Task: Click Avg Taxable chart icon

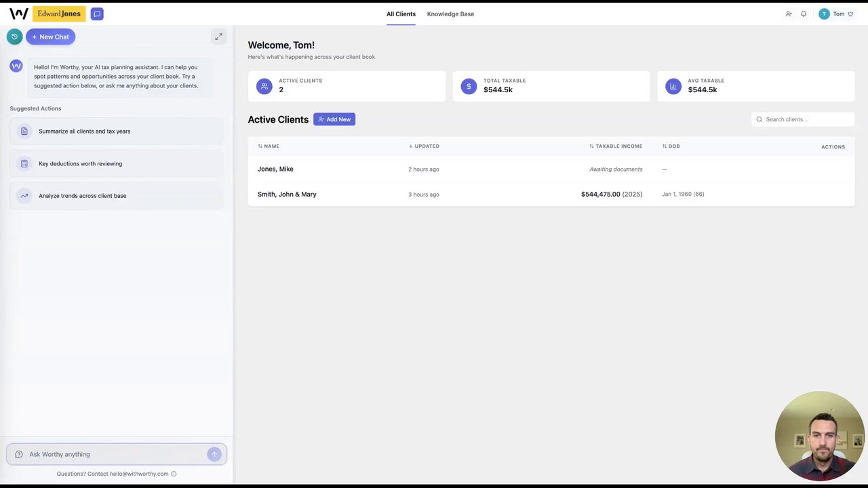Action: coord(673,86)
